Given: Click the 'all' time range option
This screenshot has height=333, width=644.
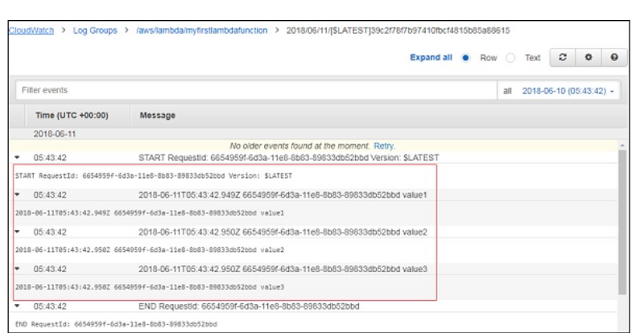Looking at the screenshot, I should click(x=507, y=91).
